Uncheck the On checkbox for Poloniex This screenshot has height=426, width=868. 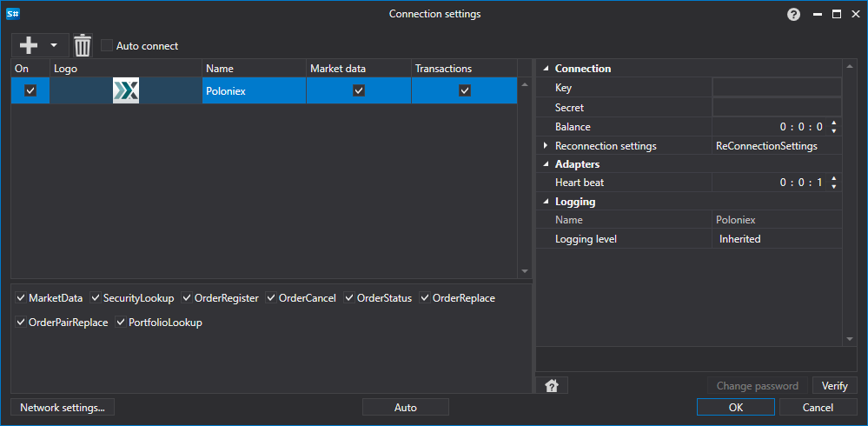30,90
